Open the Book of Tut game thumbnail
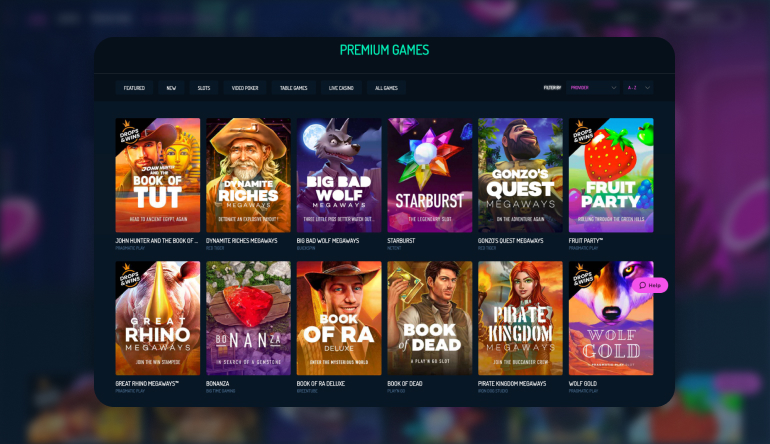The image size is (770, 444). click(158, 175)
